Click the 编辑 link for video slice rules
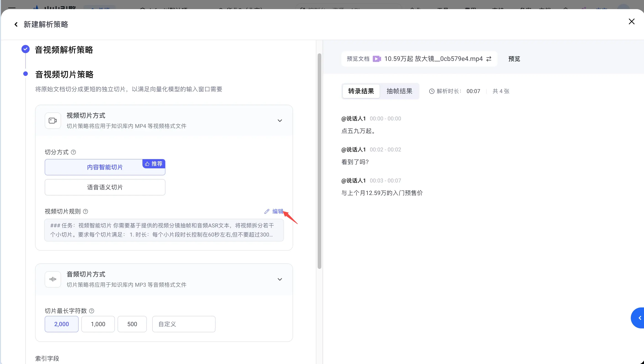This screenshot has height=364, width=644. 278,211
